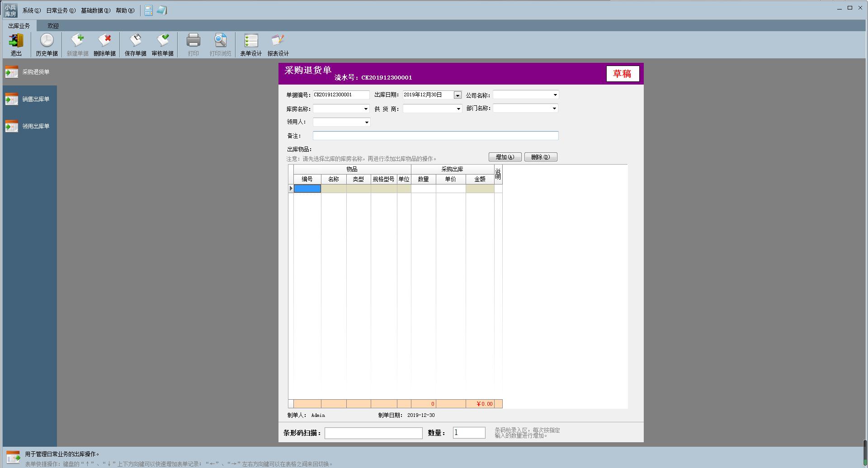Screen dimensions: 868x468
Task: Click the 编号 column header
Action: [307, 179]
